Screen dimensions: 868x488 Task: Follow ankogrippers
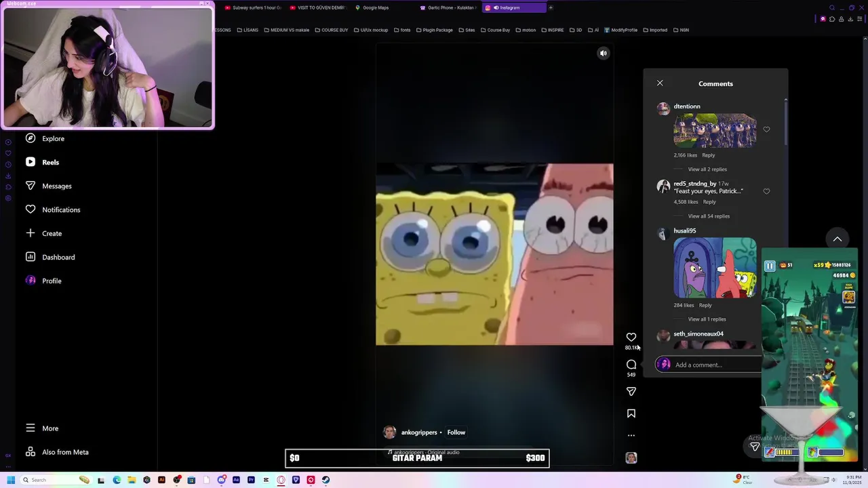456,432
